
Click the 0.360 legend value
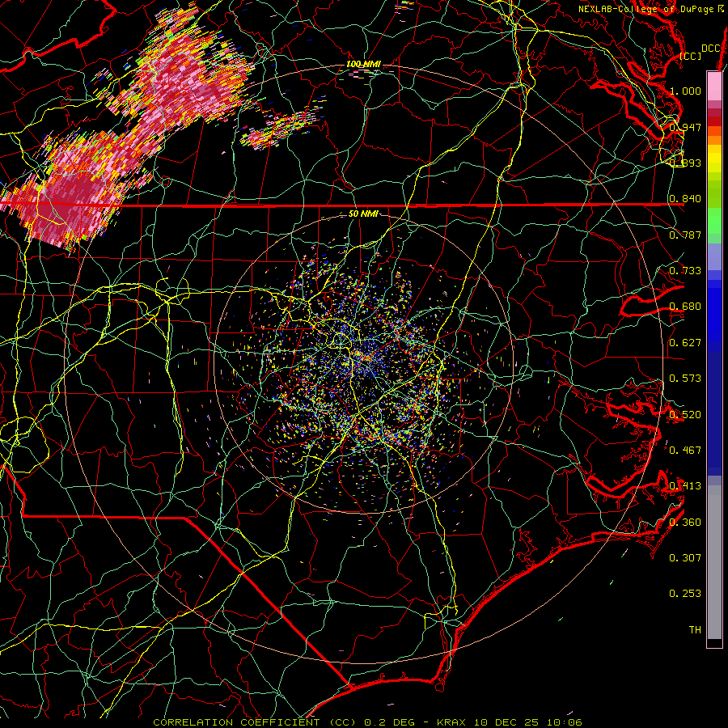pyautogui.click(x=685, y=523)
